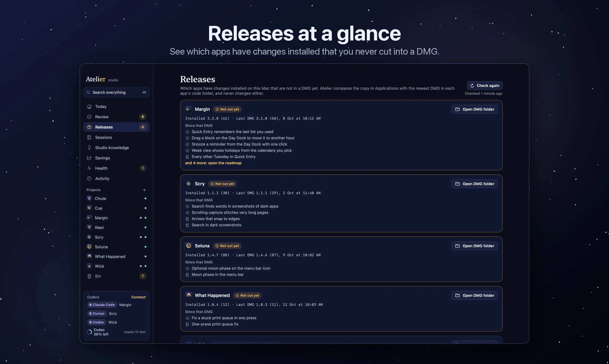
Task: Open DMG folder for What Happened
Action: [x=474, y=296]
